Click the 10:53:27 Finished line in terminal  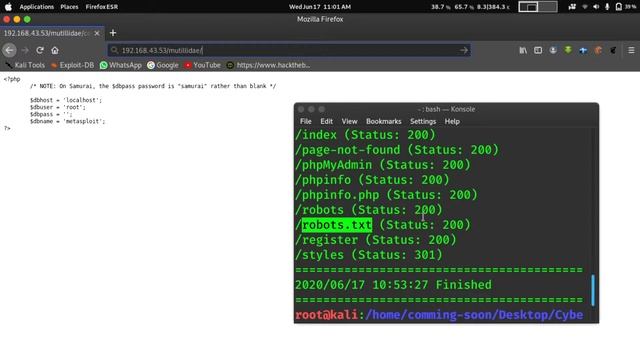(393, 284)
